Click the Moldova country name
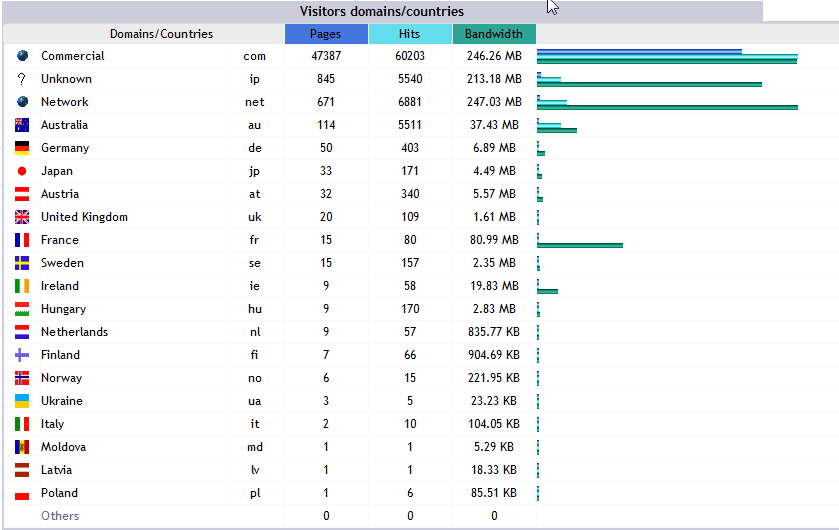 (x=63, y=447)
